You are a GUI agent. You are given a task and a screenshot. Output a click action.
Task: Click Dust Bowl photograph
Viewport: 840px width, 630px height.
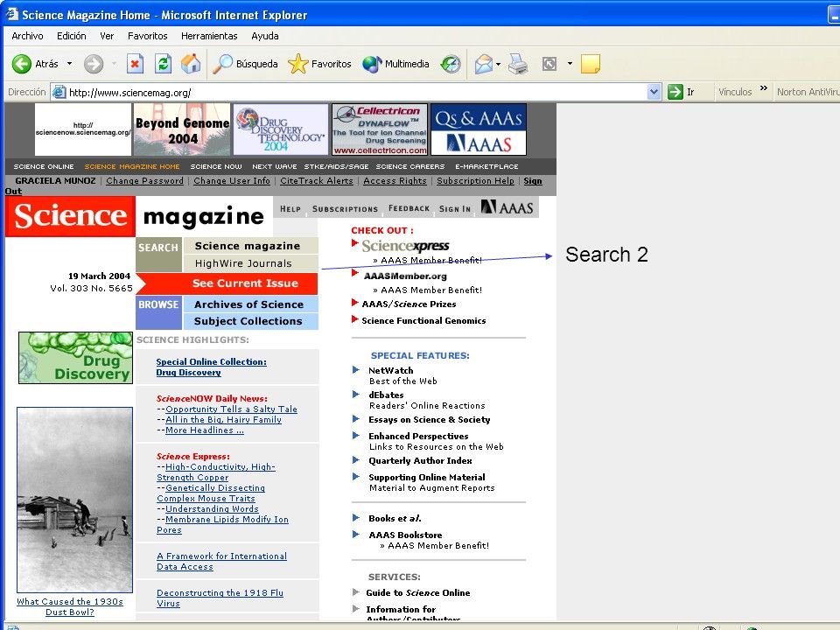pos(74,500)
